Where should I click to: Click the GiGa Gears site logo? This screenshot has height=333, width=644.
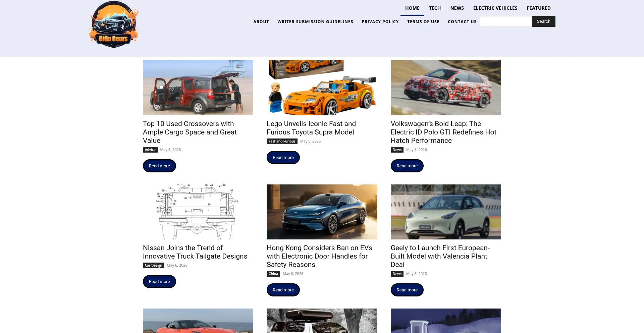(x=114, y=24)
